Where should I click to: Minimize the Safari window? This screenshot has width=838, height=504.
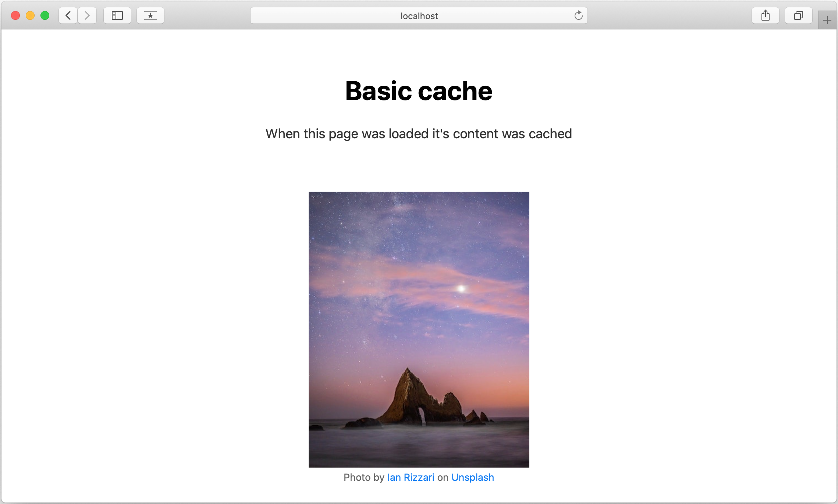[30, 15]
